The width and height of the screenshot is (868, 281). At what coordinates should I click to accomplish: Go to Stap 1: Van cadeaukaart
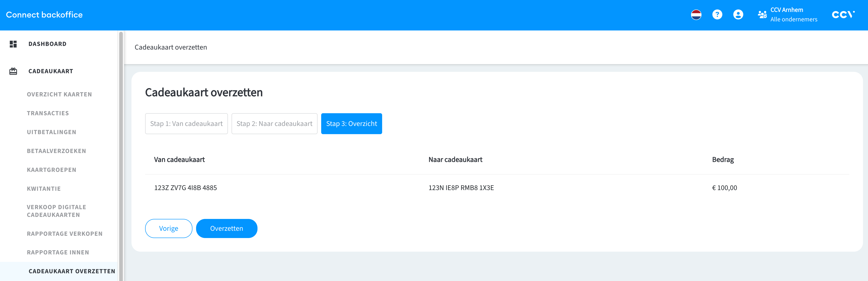(x=186, y=124)
